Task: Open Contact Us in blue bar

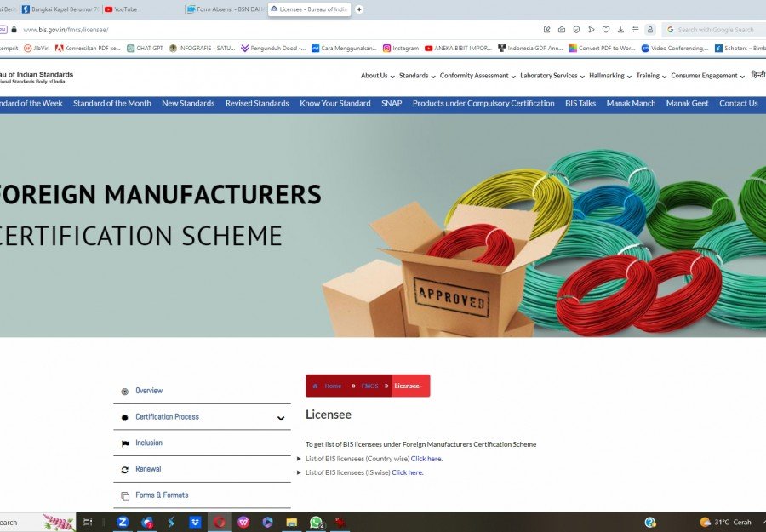Action: point(738,104)
